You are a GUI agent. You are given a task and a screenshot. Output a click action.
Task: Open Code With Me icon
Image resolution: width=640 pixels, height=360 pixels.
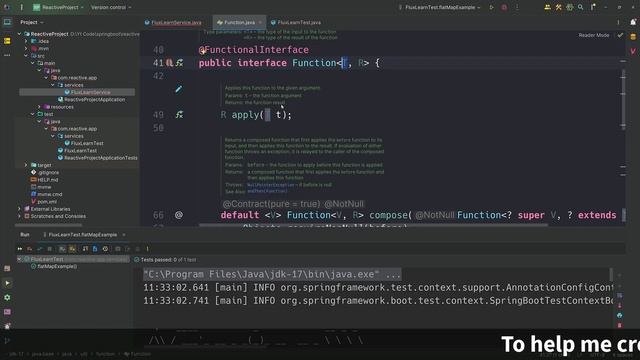[x=547, y=7]
